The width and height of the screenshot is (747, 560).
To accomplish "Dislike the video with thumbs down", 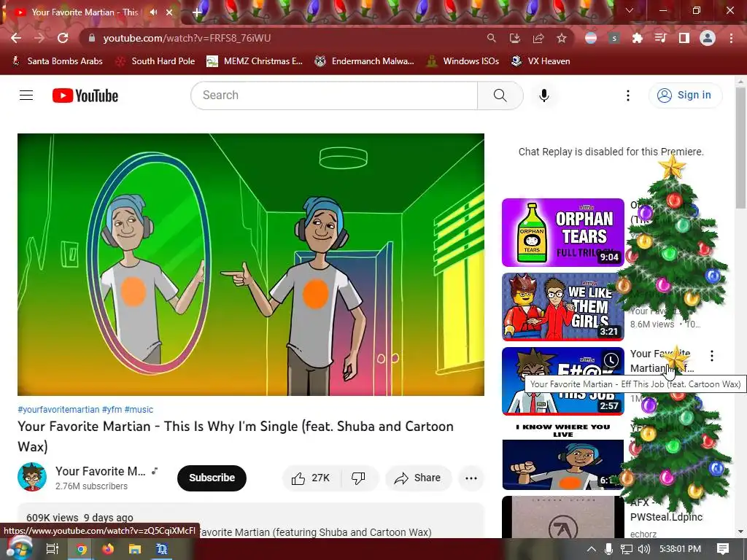I will 359,478.
